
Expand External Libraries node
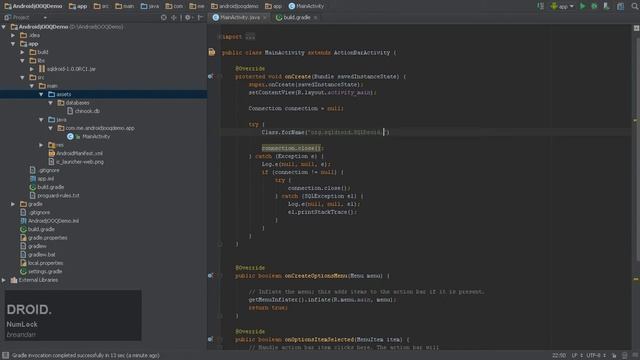[4, 280]
